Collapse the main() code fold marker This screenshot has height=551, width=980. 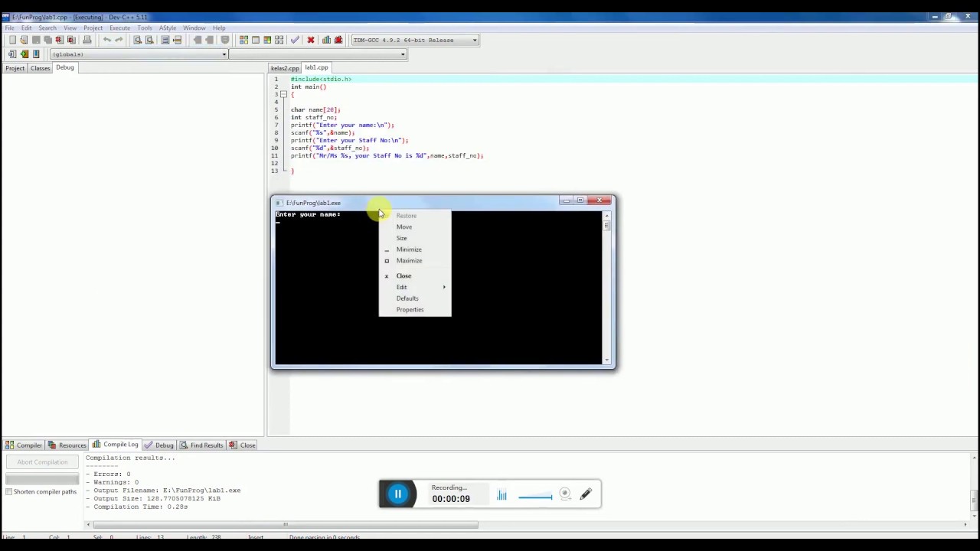[x=283, y=94]
